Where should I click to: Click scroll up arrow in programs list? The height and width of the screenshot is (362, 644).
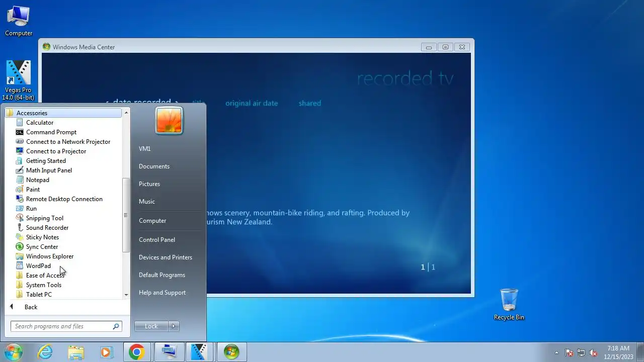coord(126,113)
